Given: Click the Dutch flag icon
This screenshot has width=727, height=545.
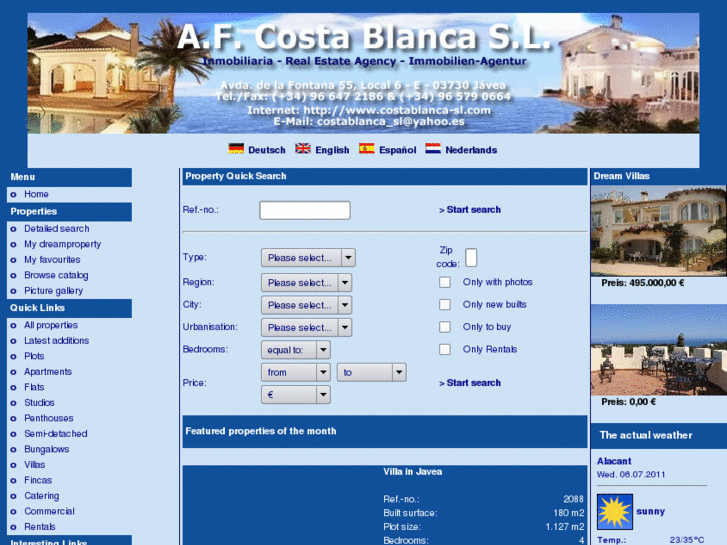Looking at the screenshot, I should (433, 149).
